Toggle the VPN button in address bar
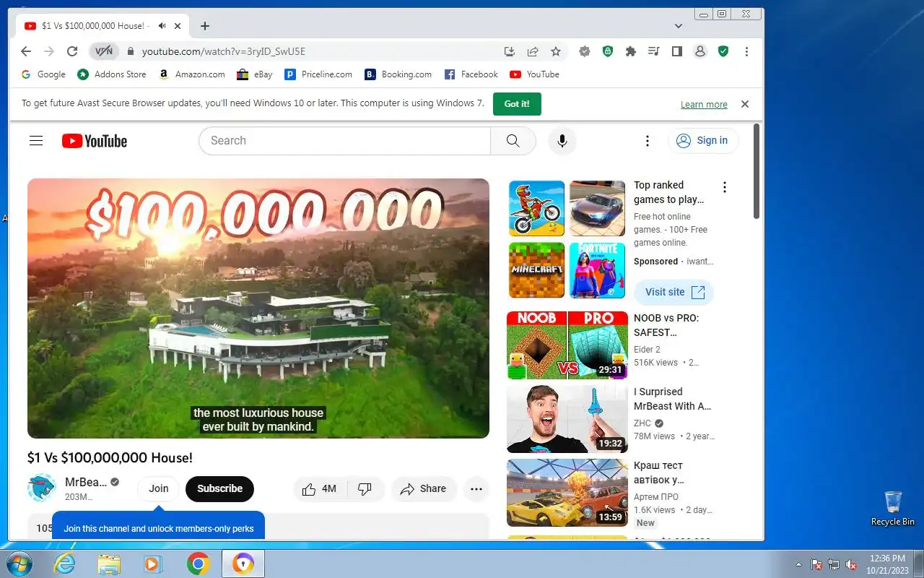 104,51
